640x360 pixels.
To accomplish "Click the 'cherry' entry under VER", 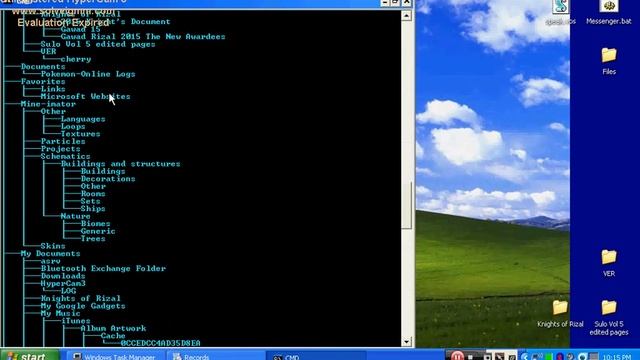I will 76,59.
